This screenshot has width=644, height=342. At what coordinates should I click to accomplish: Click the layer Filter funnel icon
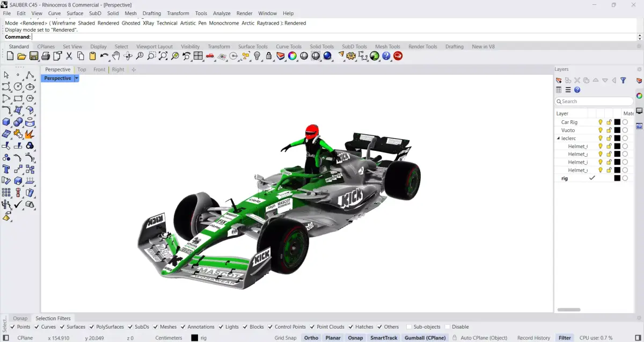[623, 81]
